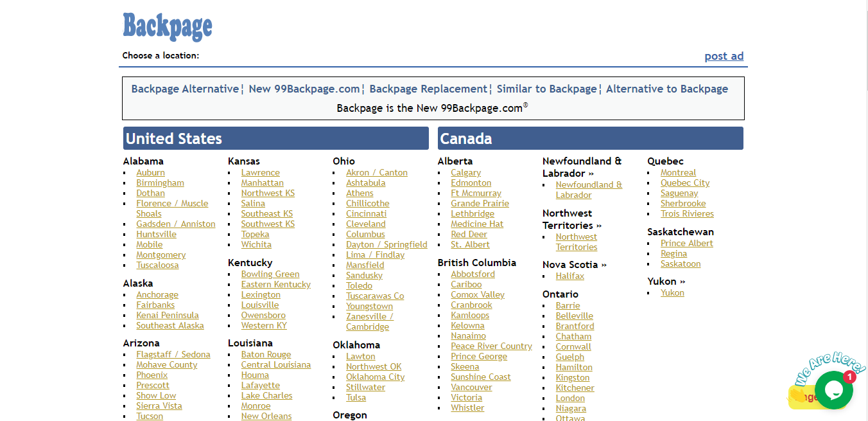Viewport: 868px width, 421px height.
Task: Expand Yukon province heading
Action: click(666, 282)
